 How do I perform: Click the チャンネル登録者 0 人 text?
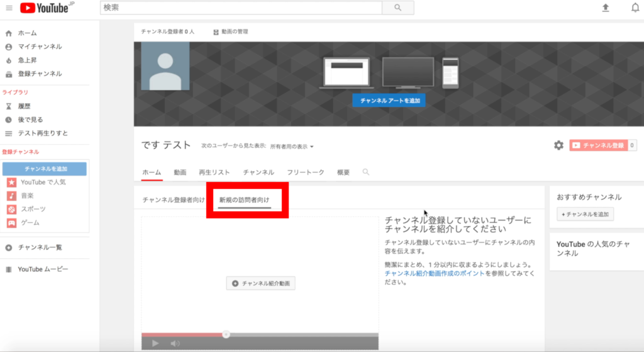click(167, 31)
